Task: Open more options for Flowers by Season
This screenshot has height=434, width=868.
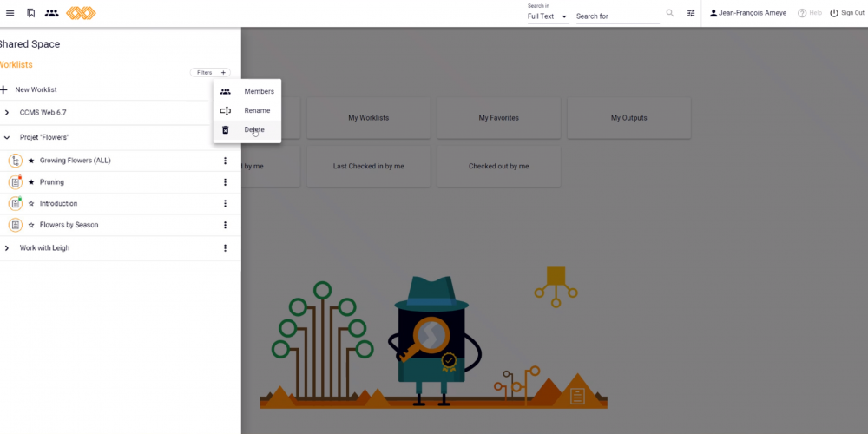Action: pyautogui.click(x=226, y=225)
